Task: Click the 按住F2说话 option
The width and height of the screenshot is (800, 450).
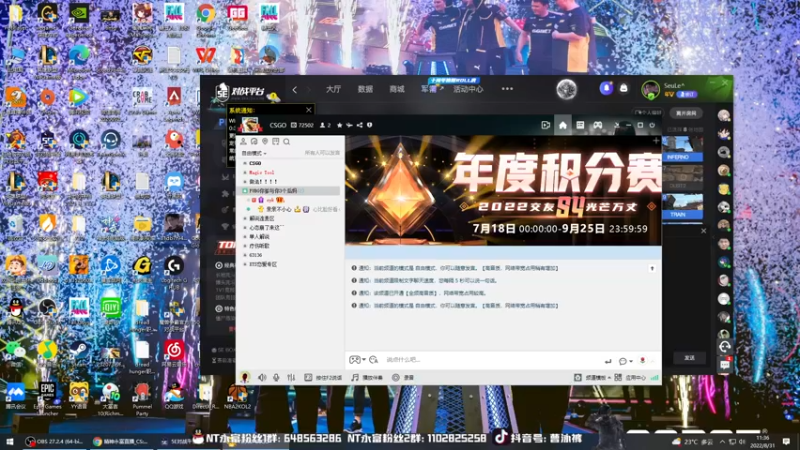Action: coord(323,378)
